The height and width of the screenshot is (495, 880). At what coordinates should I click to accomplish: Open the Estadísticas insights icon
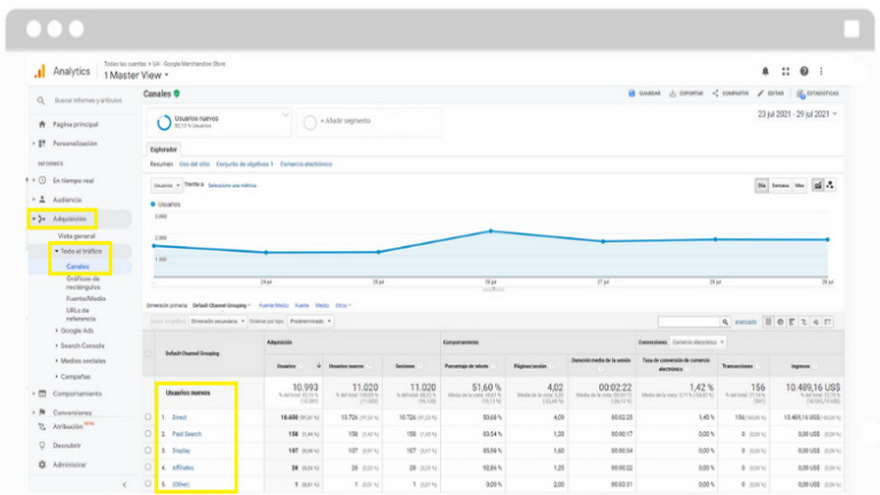(800, 94)
